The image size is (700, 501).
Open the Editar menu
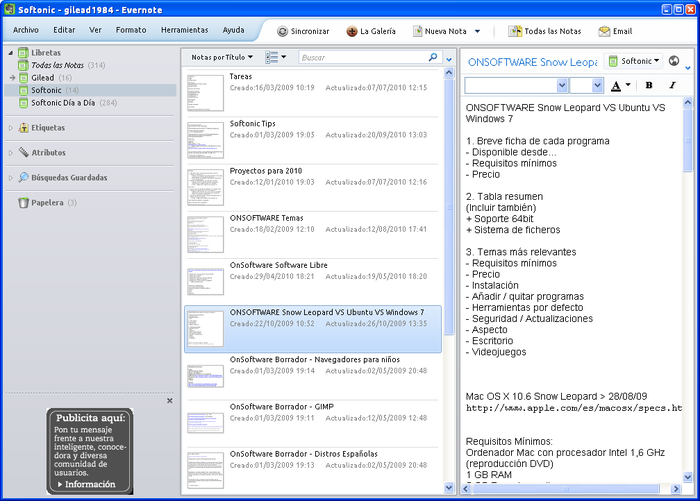coord(64,30)
